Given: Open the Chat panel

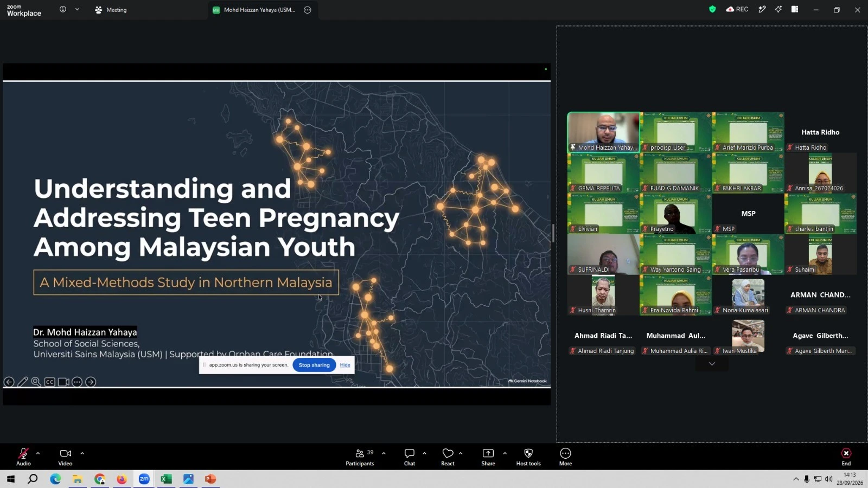Looking at the screenshot, I should 410,457.
